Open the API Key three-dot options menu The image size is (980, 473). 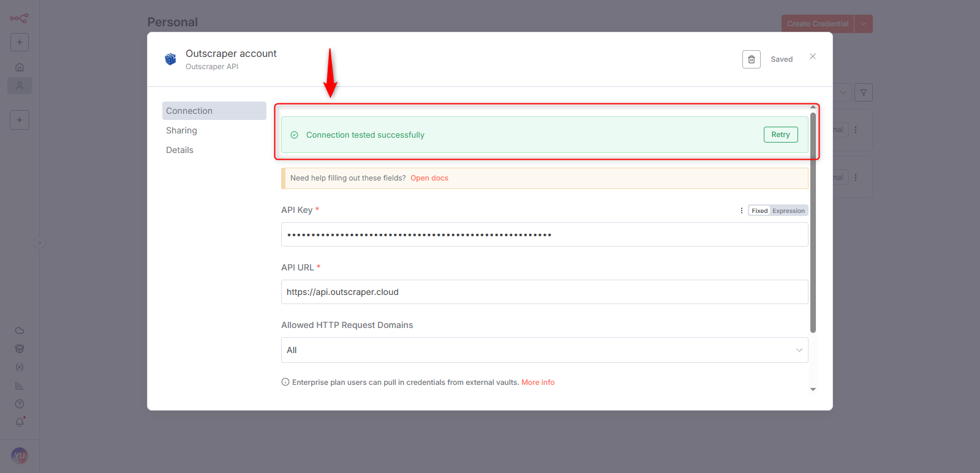(741, 210)
